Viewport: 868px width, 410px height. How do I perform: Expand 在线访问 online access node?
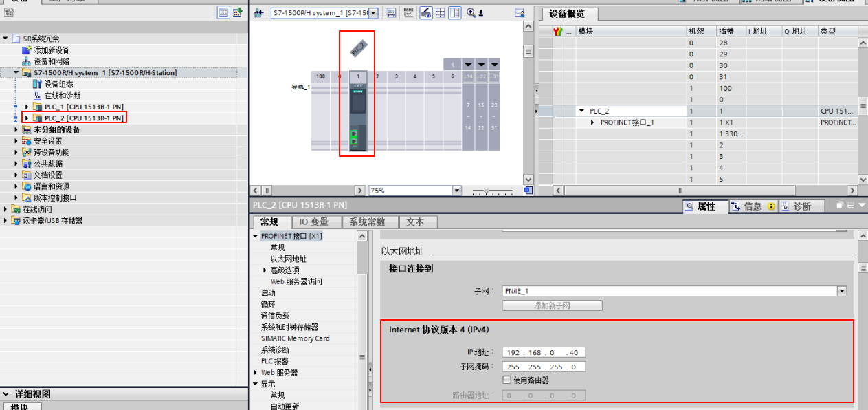click(5, 209)
